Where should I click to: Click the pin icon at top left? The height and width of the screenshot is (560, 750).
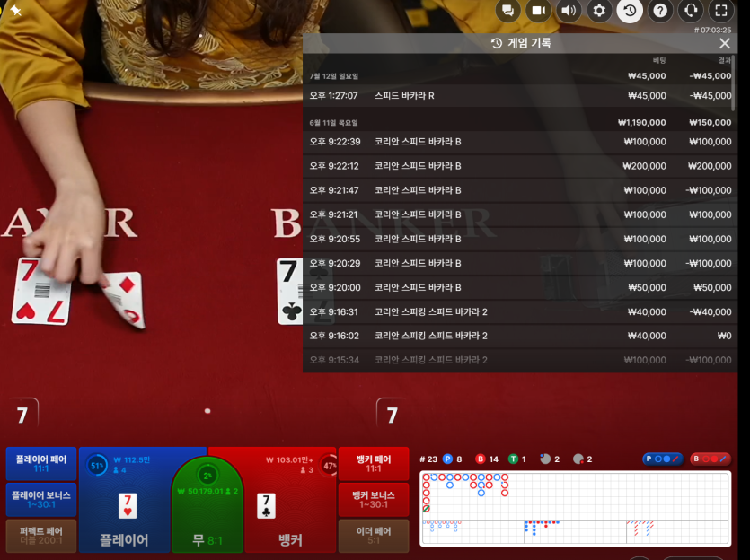pos(15,10)
